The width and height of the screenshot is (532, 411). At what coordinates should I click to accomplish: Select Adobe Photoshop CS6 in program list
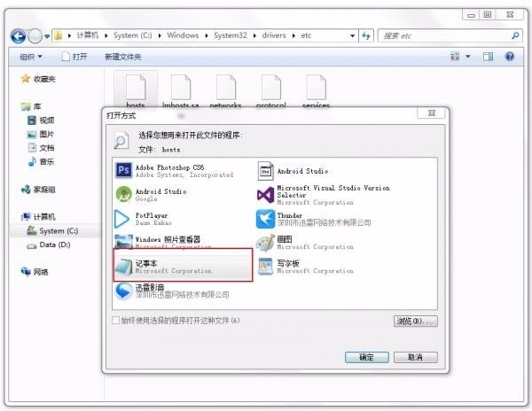pyautogui.click(x=184, y=171)
